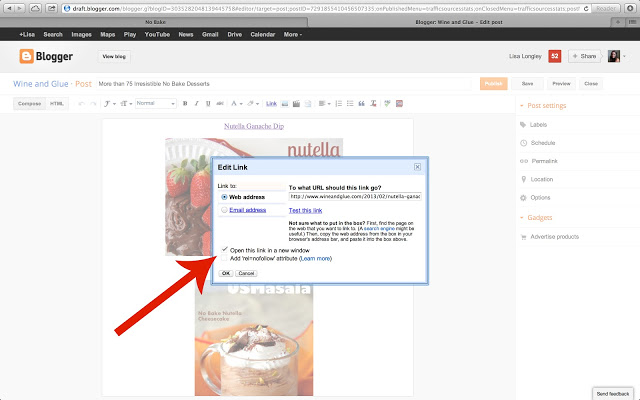
Task: Click the Safari downloads icon
Action: click(x=630, y=8)
